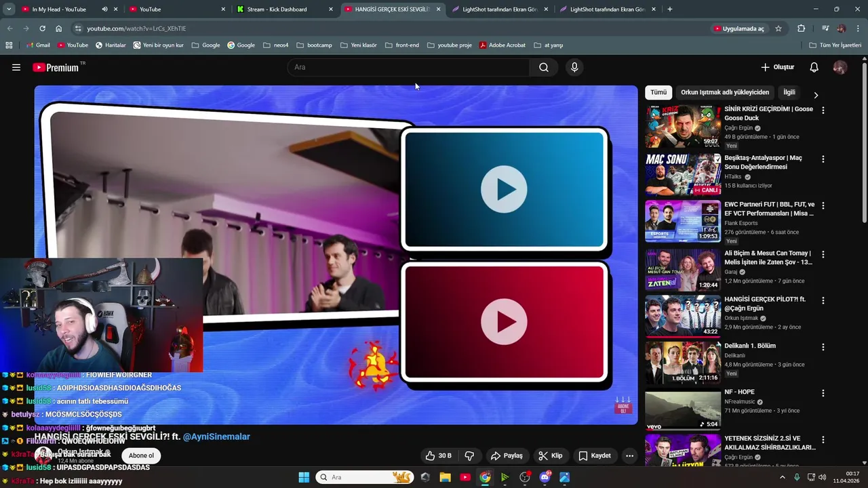Open the apps grid in bookmarks bar
Screen dimensions: 868x488
[9, 45]
